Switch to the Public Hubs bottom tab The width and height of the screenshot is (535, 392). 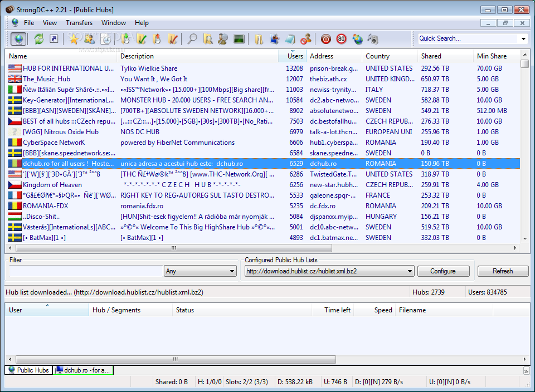point(28,370)
